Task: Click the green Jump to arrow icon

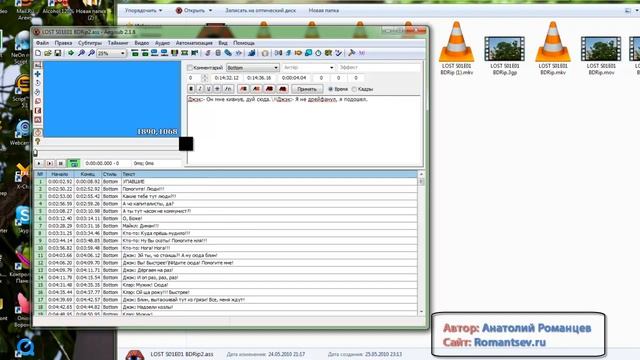Action: click(x=71, y=53)
